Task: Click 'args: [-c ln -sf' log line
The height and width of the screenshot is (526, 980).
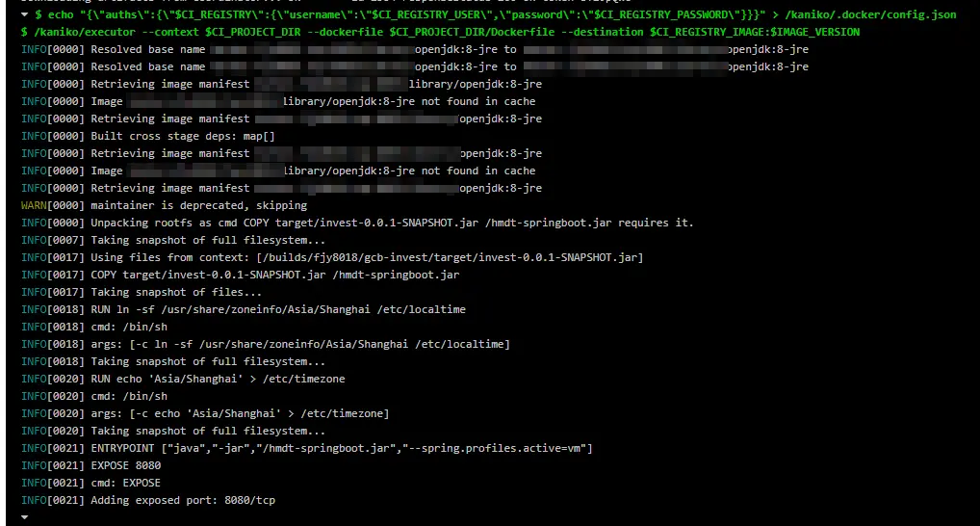Action: 265,344
